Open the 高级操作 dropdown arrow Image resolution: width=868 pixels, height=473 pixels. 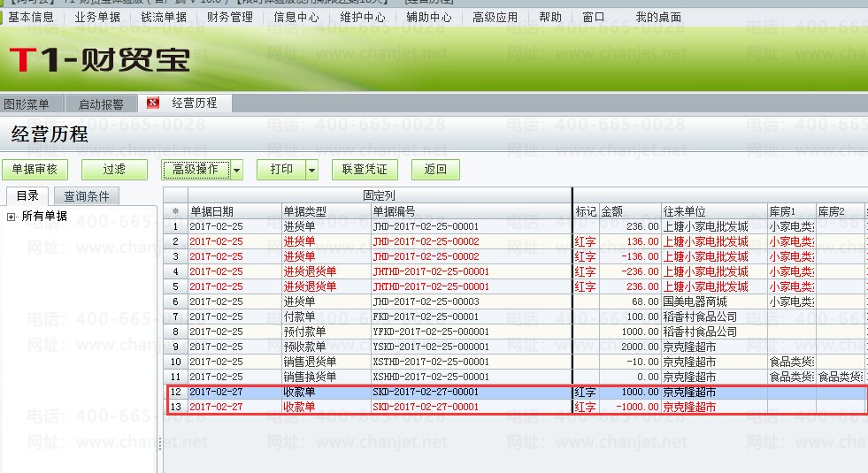[236, 170]
